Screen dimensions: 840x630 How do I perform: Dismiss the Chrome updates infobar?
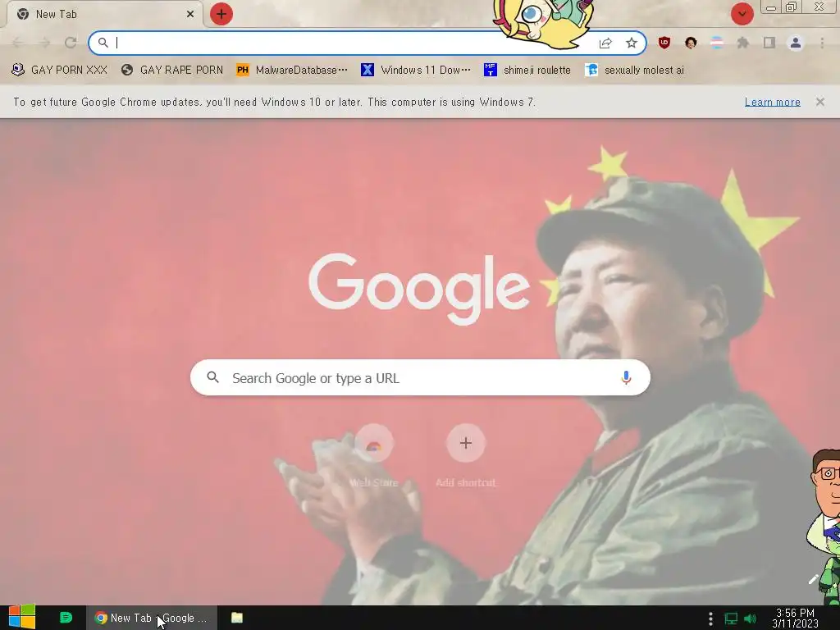point(820,102)
